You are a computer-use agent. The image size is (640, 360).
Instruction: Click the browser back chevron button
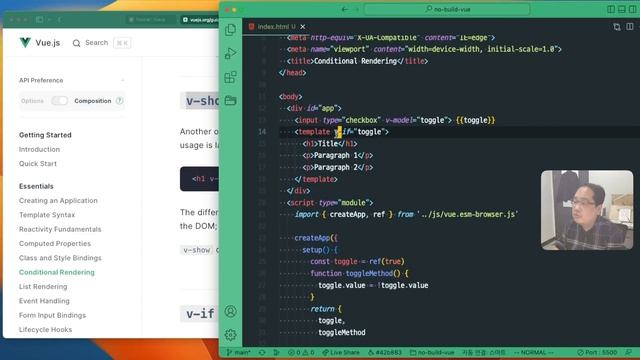(59, 19)
